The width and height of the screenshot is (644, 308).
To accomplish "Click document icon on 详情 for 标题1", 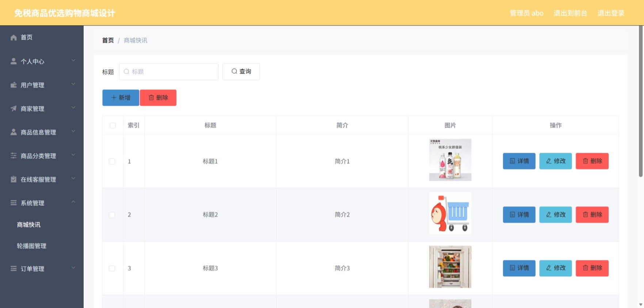I will (512, 161).
